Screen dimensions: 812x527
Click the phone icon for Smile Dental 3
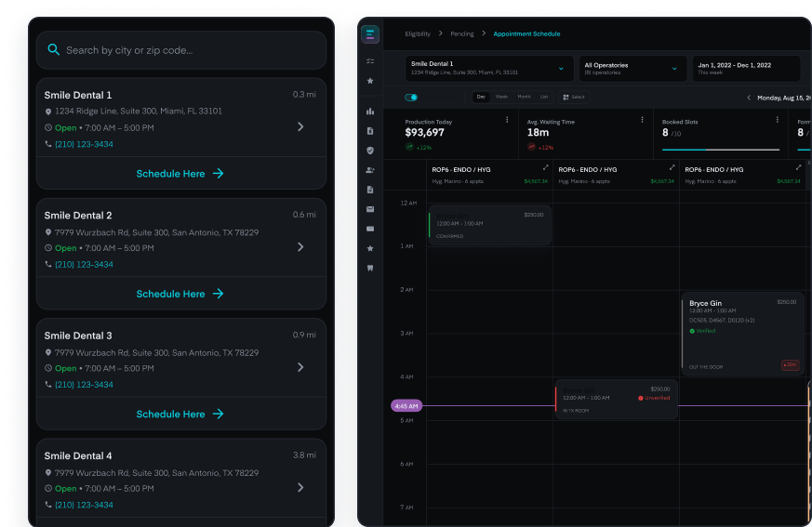coord(48,384)
